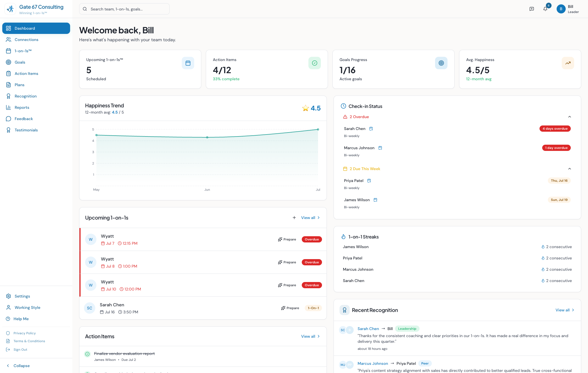The height and width of the screenshot is (373, 588).
Task: View all recent recognition
Action: pyautogui.click(x=565, y=310)
